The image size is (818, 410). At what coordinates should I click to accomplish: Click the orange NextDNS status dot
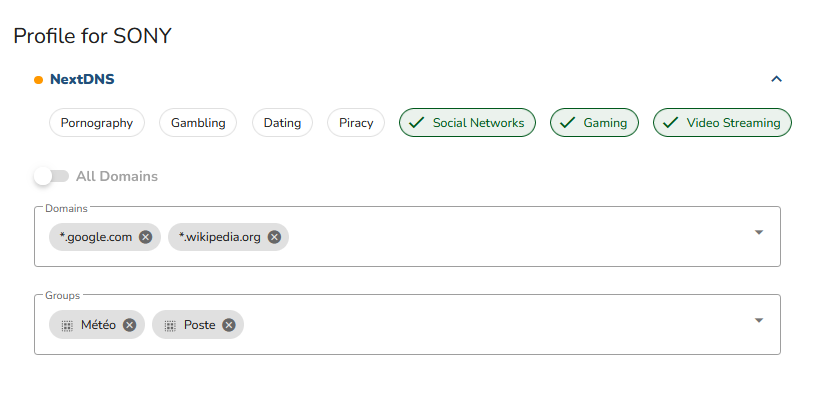(x=39, y=79)
